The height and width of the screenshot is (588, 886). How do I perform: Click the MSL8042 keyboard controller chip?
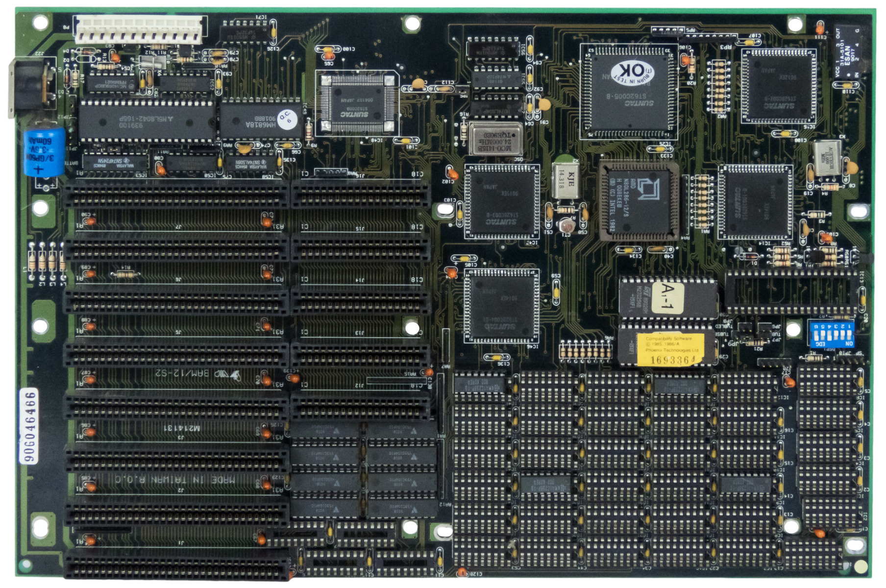tap(147, 121)
